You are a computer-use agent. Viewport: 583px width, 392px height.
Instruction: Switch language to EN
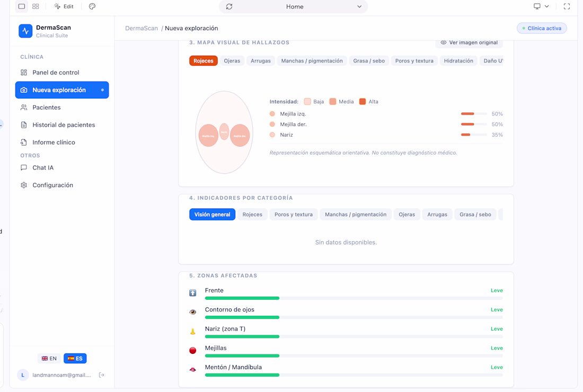point(49,359)
